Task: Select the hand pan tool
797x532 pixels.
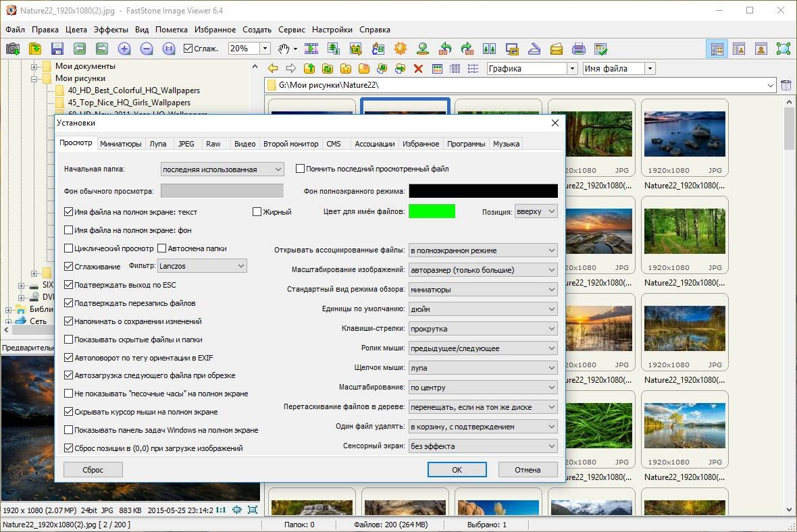Action: point(284,49)
